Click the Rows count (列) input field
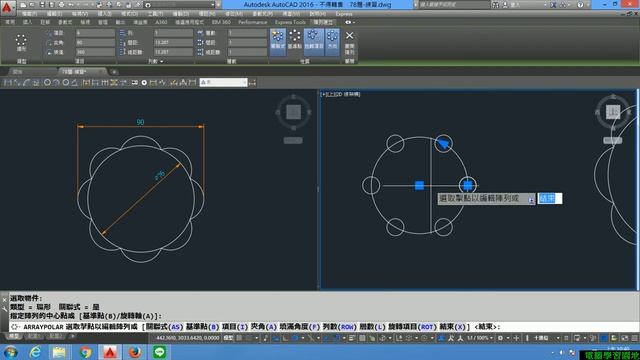 (x=173, y=33)
